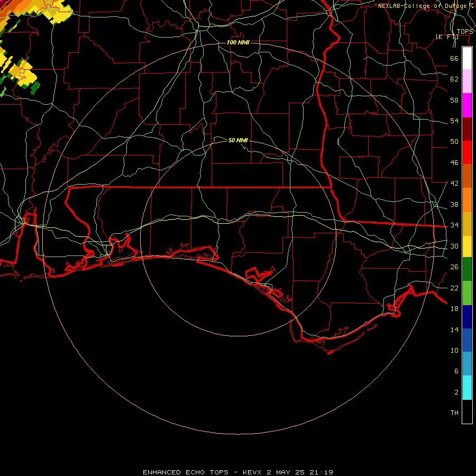Click the '26' legend value
The width and height of the screenshot is (476, 476).
click(x=454, y=267)
